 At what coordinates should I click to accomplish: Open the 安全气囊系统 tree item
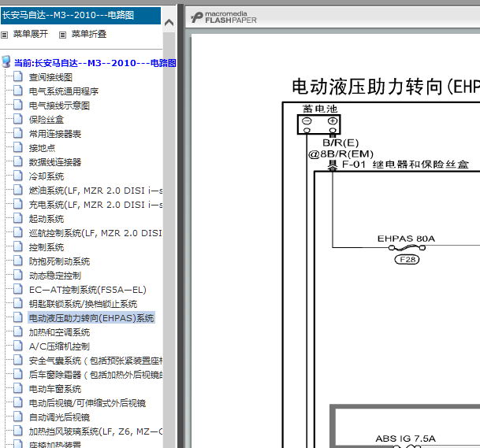95,361
